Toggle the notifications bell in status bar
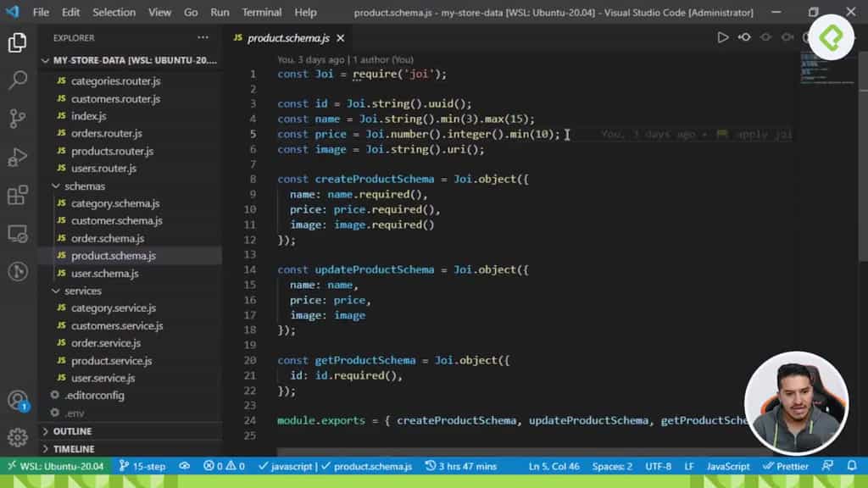868x488 pixels. (852, 465)
